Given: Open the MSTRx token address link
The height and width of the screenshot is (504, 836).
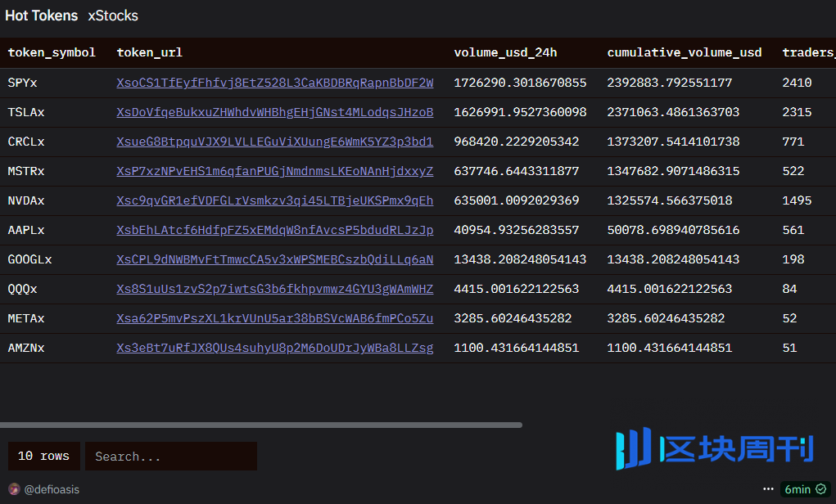Looking at the screenshot, I should (274, 171).
